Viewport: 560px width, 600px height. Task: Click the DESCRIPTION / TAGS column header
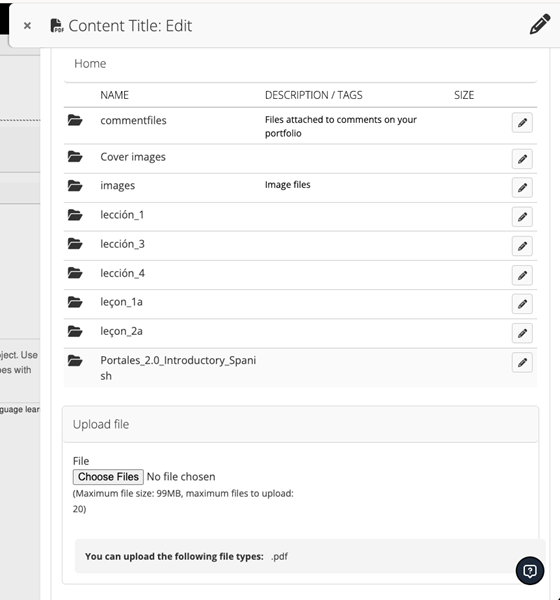click(x=313, y=95)
